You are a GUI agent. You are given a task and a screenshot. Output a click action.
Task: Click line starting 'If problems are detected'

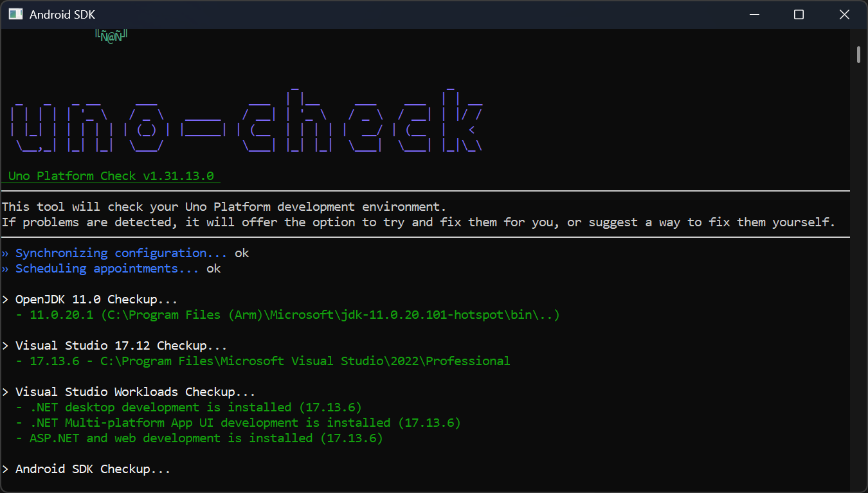419,222
